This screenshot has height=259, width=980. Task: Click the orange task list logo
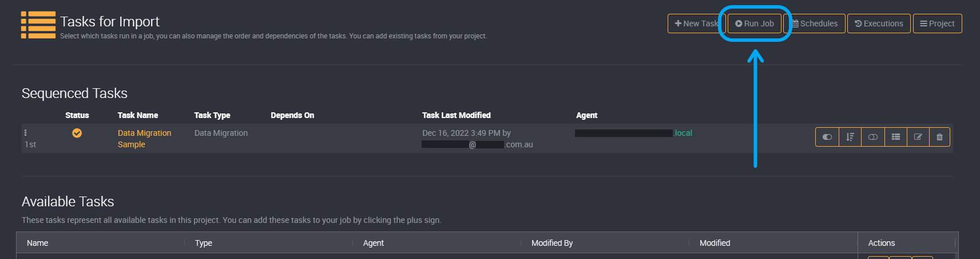click(x=38, y=25)
